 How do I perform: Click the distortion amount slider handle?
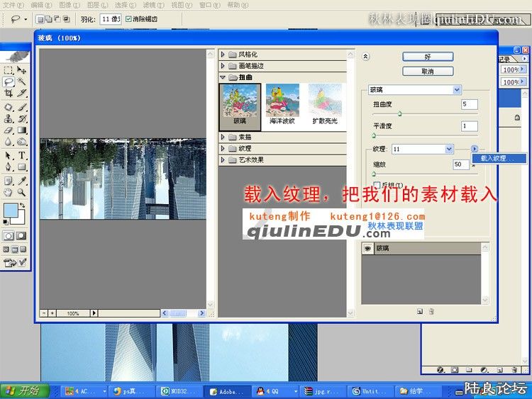click(x=399, y=113)
